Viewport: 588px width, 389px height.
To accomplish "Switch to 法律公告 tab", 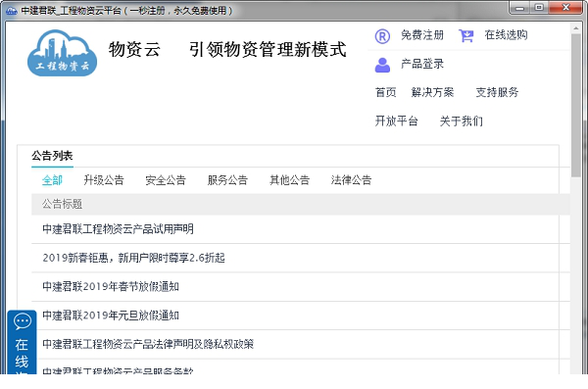I will 352,180.
